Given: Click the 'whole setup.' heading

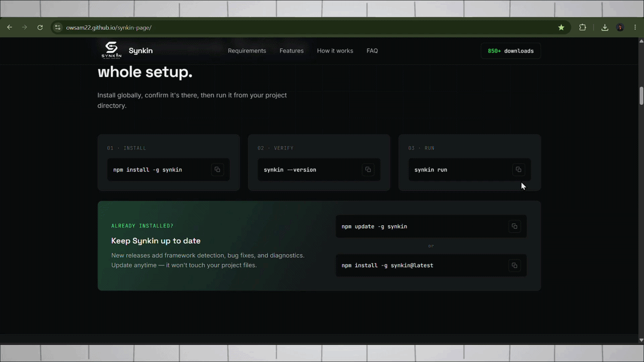Looking at the screenshot, I should (x=145, y=72).
